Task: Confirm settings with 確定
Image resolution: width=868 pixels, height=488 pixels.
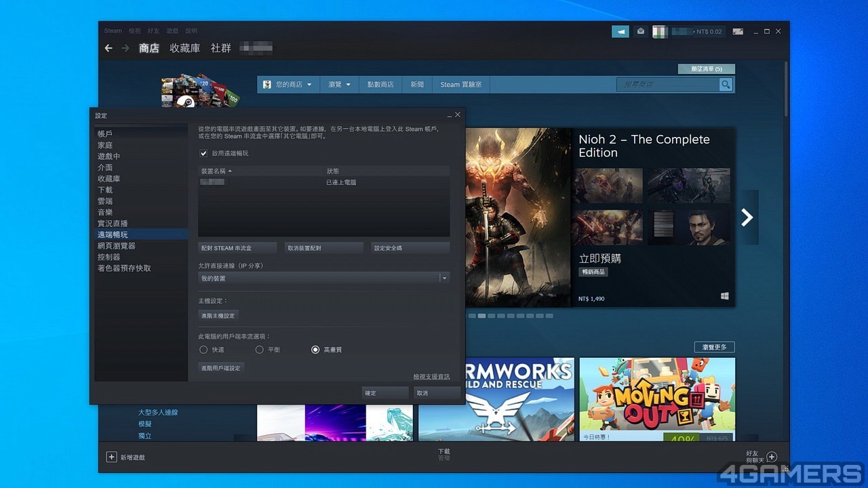Action: pyautogui.click(x=384, y=393)
